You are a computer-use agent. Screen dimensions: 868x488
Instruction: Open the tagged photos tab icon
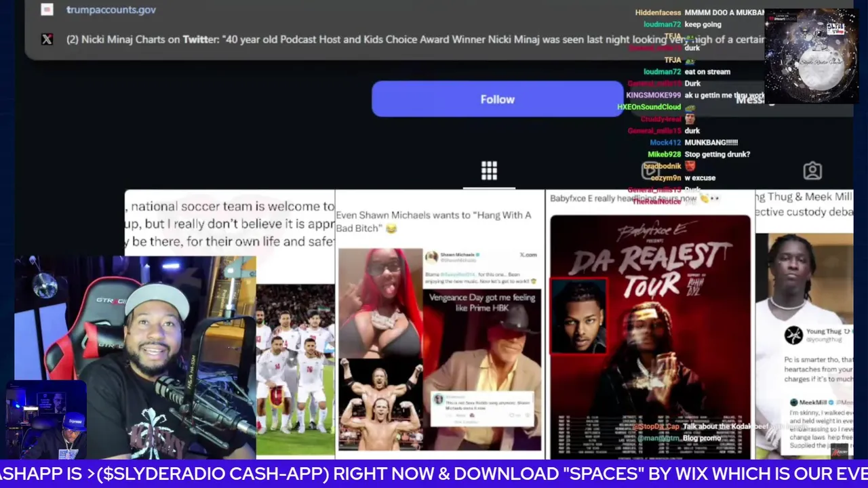812,171
